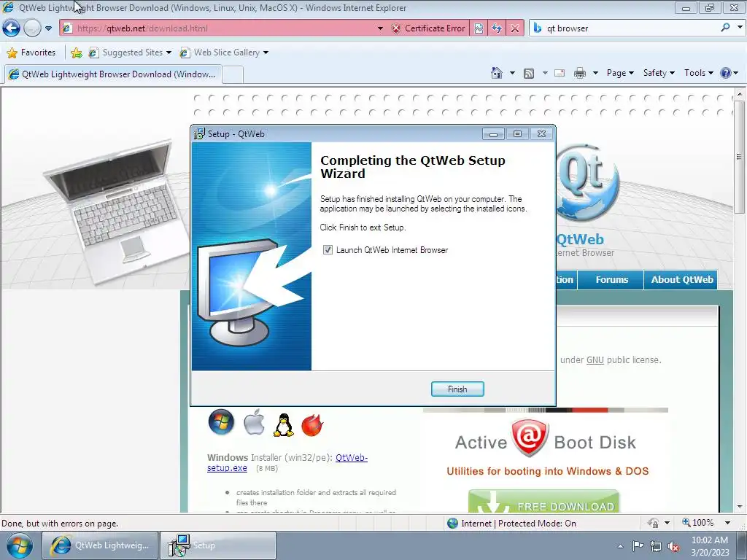Toggle the Compatibility View icon
The width and height of the screenshot is (747, 560).
click(x=479, y=28)
